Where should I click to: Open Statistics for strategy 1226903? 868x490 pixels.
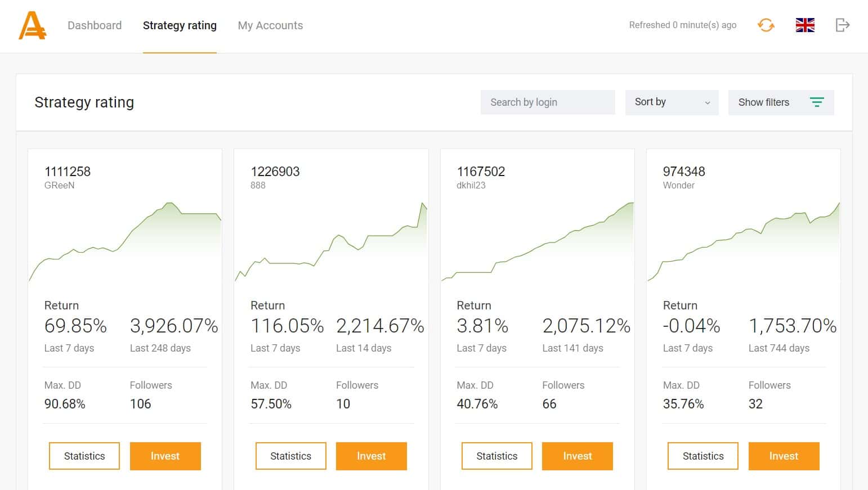tap(290, 456)
